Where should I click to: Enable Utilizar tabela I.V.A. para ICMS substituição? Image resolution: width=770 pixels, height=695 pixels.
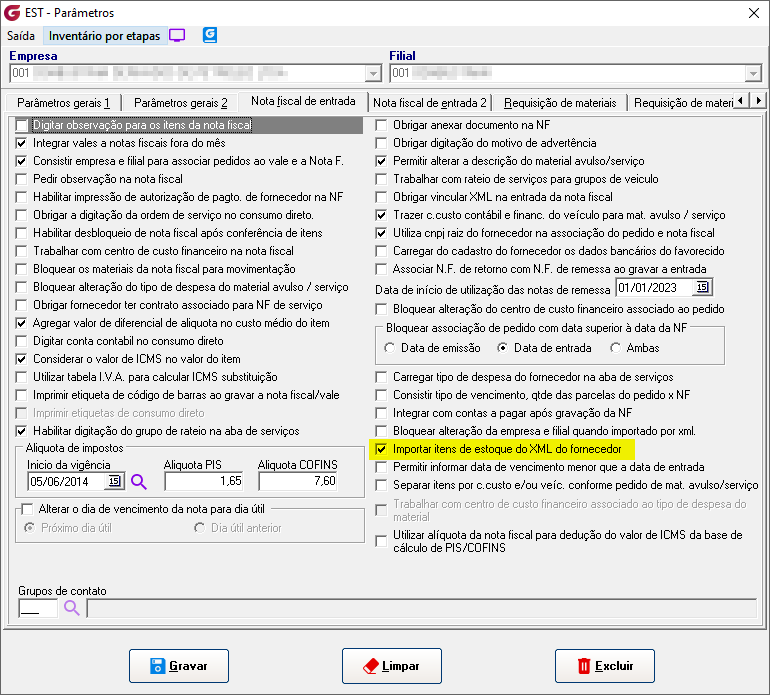click(x=21, y=377)
